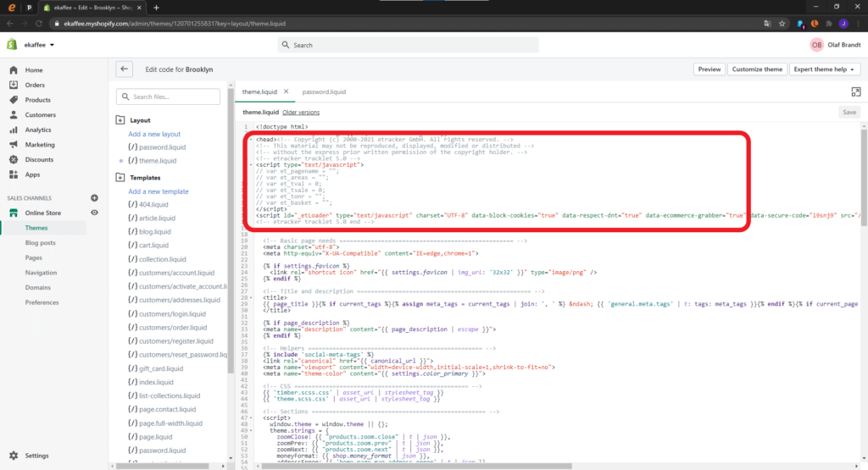Click the Preview button
Image resolution: width=868 pixels, height=470 pixels.
(709, 69)
